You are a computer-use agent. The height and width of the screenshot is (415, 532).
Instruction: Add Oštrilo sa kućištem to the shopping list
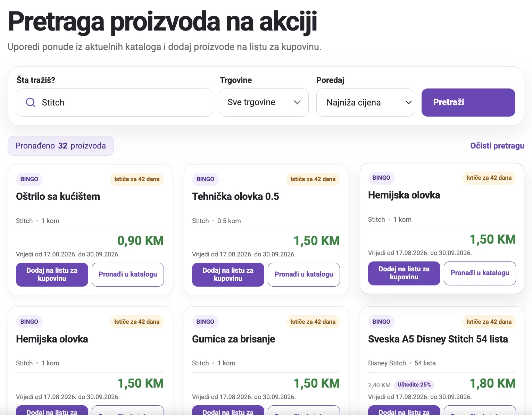pos(52,274)
